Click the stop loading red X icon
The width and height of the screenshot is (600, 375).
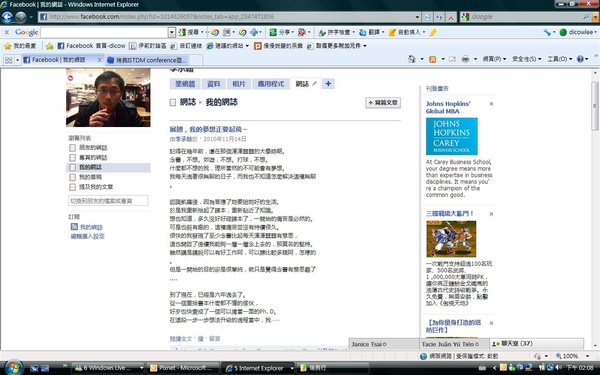point(451,17)
